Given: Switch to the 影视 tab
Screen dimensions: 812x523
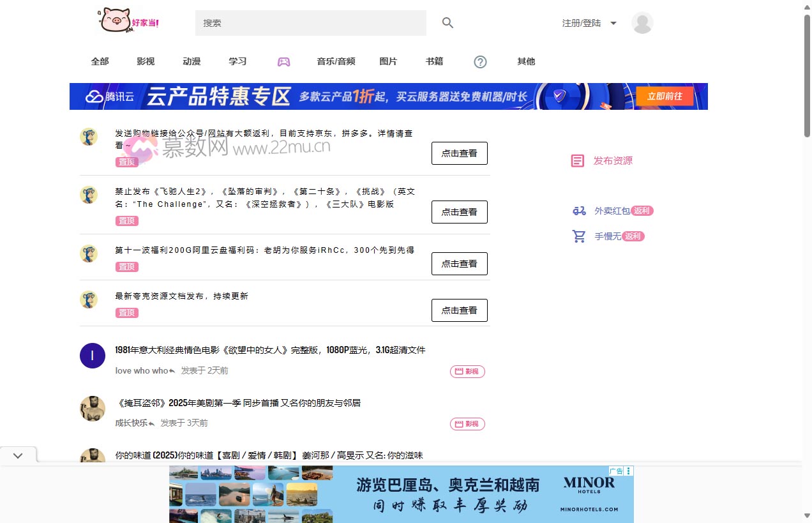Looking at the screenshot, I should [146, 61].
